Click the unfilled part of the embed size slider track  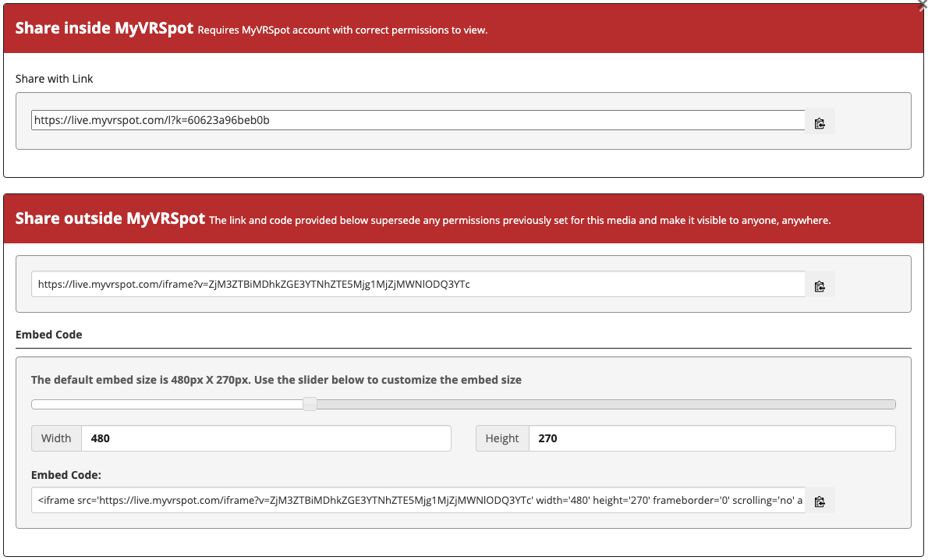[606, 404]
